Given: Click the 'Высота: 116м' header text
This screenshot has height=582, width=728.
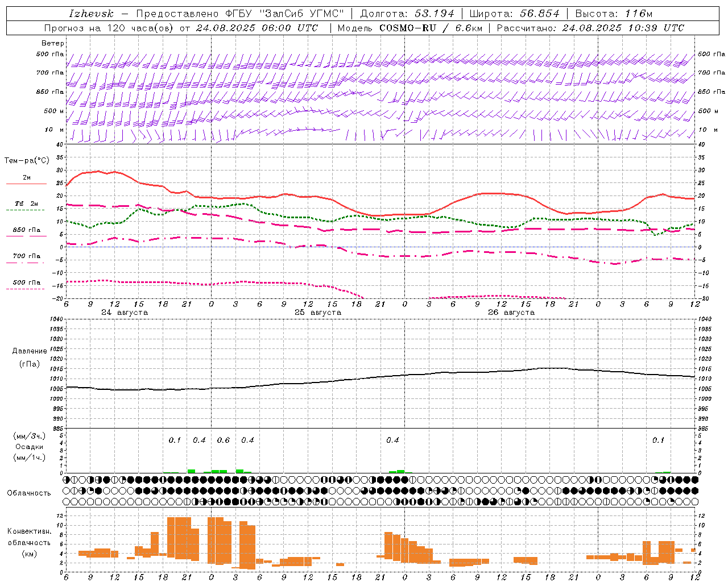Looking at the screenshot, I should [x=614, y=14].
